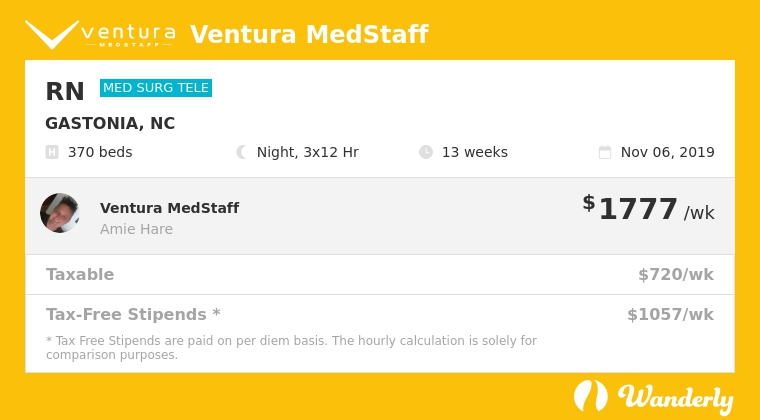The height and width of the screenshot is (420, 760).
Task: Click the Wanderly wordmark text
Action: pyautogui.click(x=675, y=399)
